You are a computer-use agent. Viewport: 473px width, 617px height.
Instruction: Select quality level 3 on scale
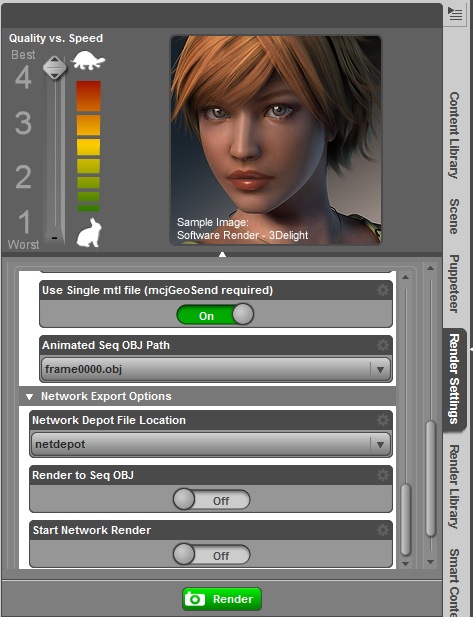23,123
